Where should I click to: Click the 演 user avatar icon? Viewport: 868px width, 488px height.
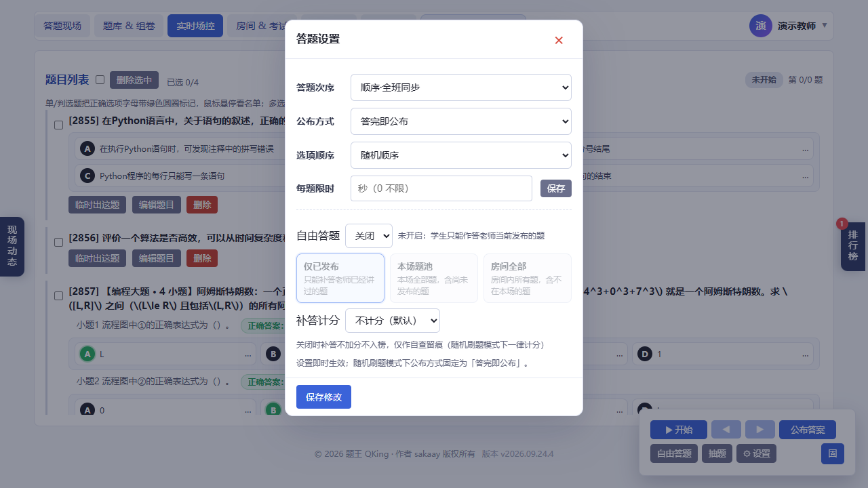pos(761,26)
